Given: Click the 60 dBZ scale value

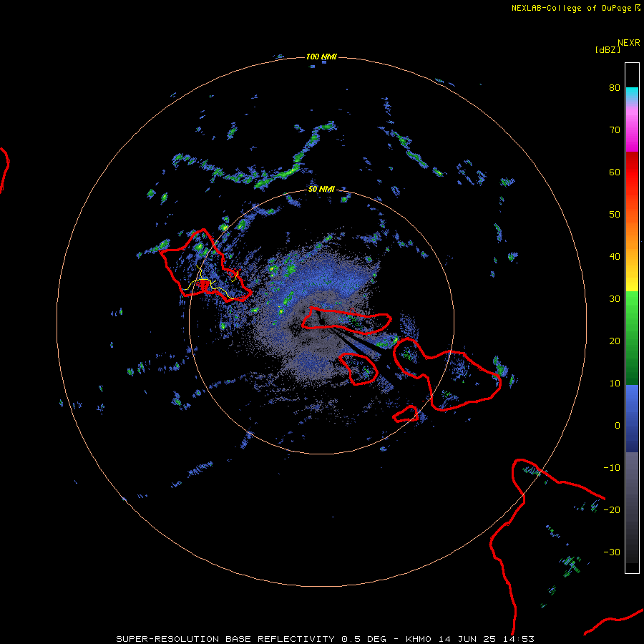Looking at the screenshot, I should (615, 172).
